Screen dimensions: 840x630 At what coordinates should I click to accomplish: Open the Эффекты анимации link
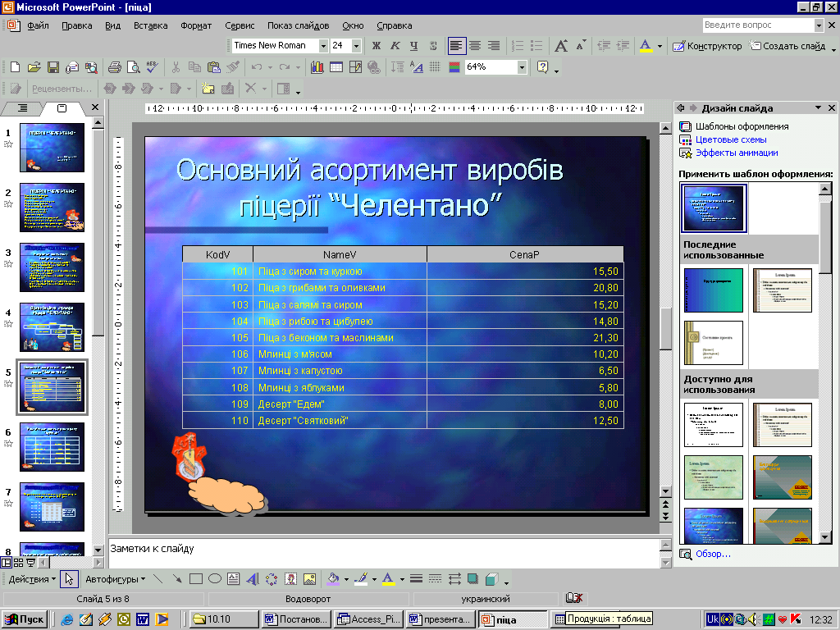[x=737, y=153]
